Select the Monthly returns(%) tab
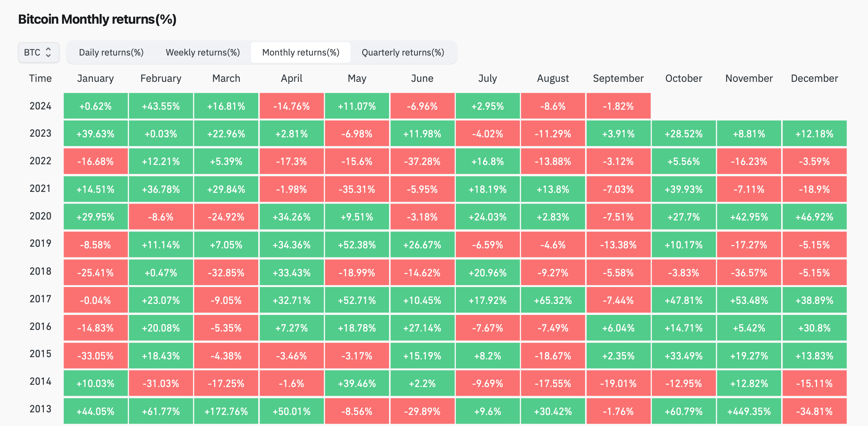This screenshot has height=426, width=868. click(300, 53)
